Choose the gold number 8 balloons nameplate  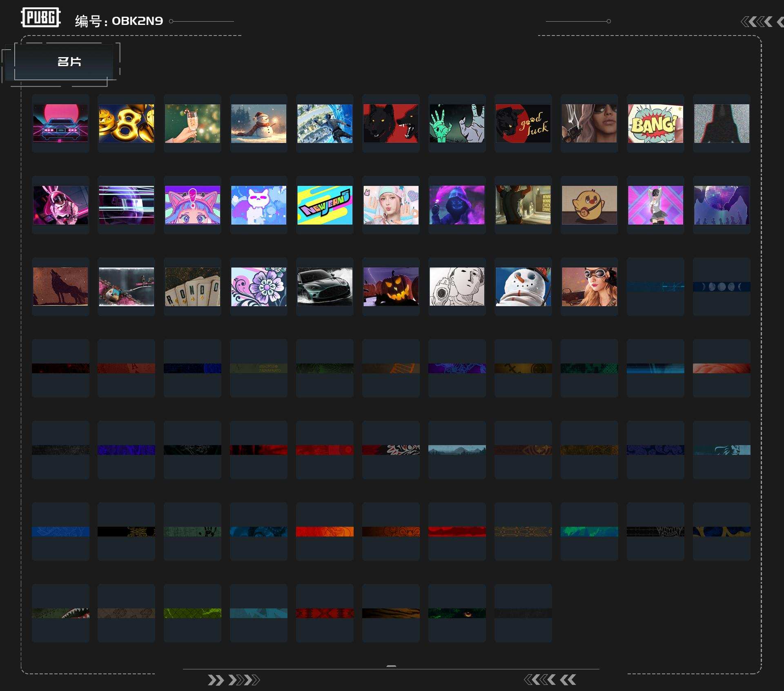127,123
